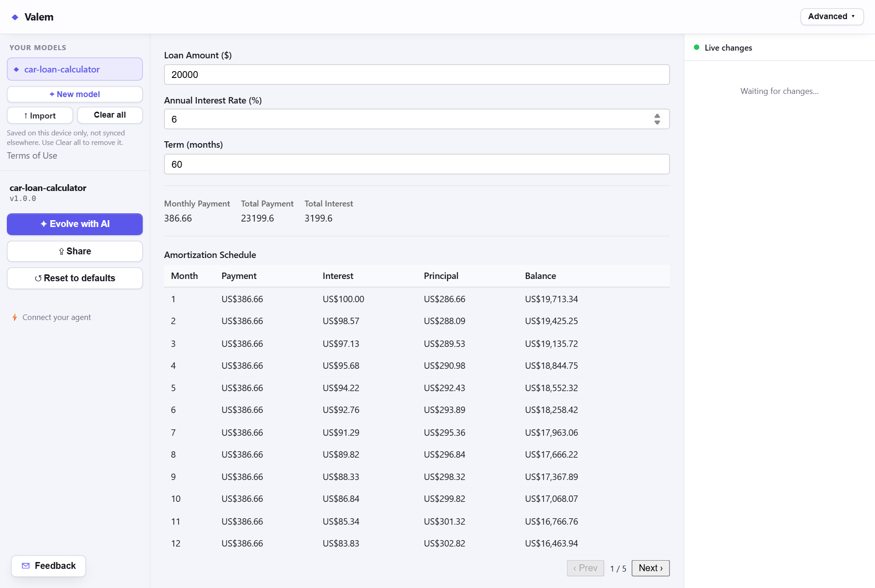875x588 pixels.
Task: Click the envelope icon in Feedback button
Action: pos(26,566)
